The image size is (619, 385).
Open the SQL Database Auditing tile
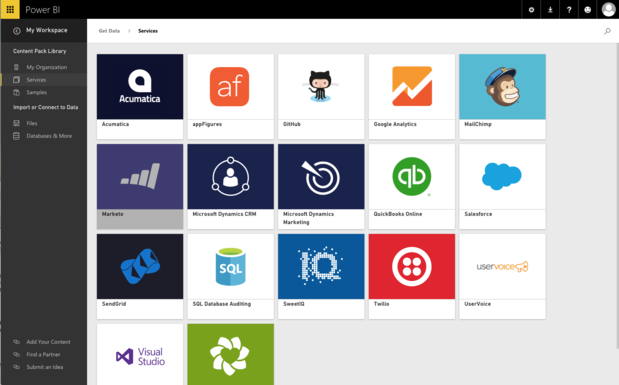(x=231, y=276)
